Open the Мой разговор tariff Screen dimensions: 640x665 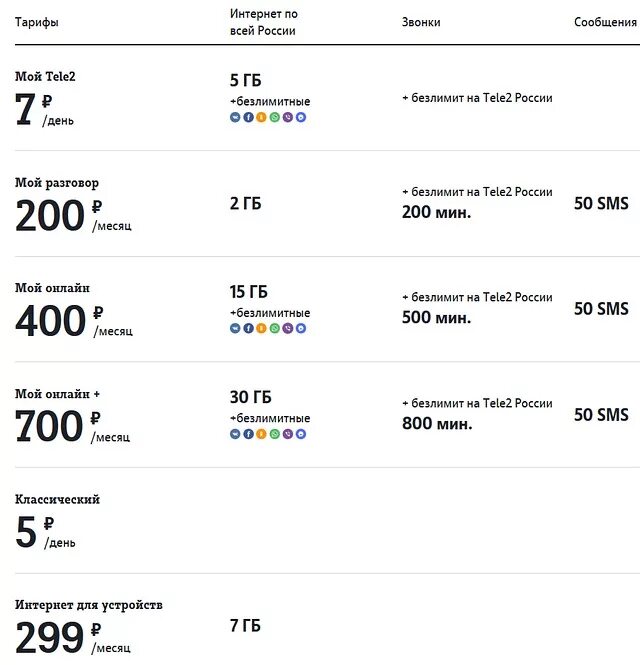click(x=57, y=183)
